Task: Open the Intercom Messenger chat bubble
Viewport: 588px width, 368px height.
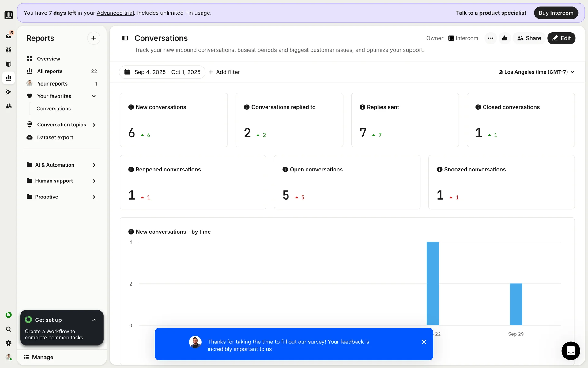Action: click(x=571, y=351)
